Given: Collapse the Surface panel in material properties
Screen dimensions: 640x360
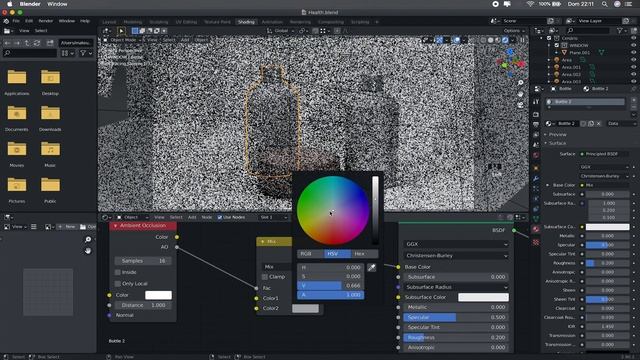Looking at the screenshot, I should coord(557,143).
